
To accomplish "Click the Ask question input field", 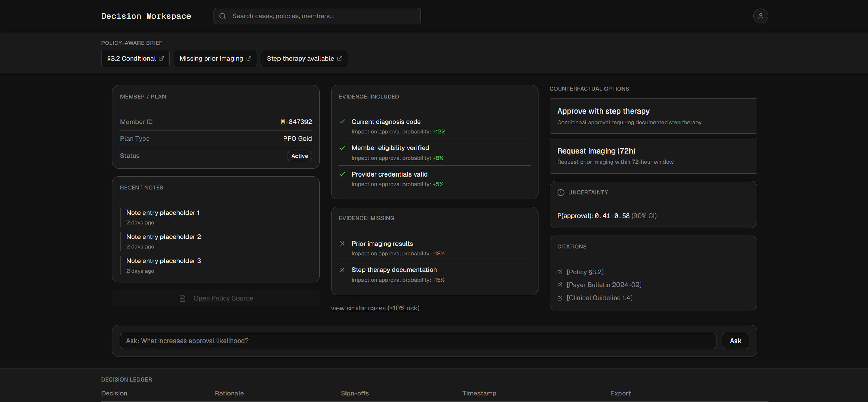I will click(418, 341).
